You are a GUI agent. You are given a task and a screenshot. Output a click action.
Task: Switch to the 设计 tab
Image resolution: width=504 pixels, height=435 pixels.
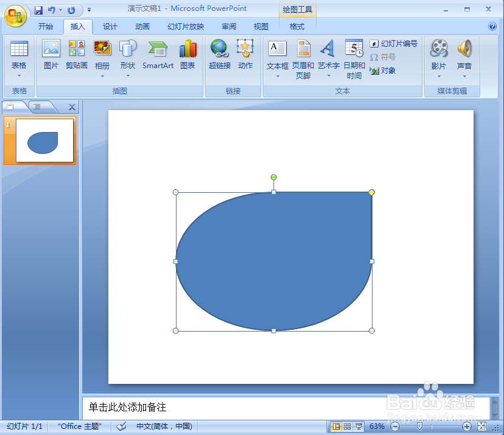tap(110, 26)
